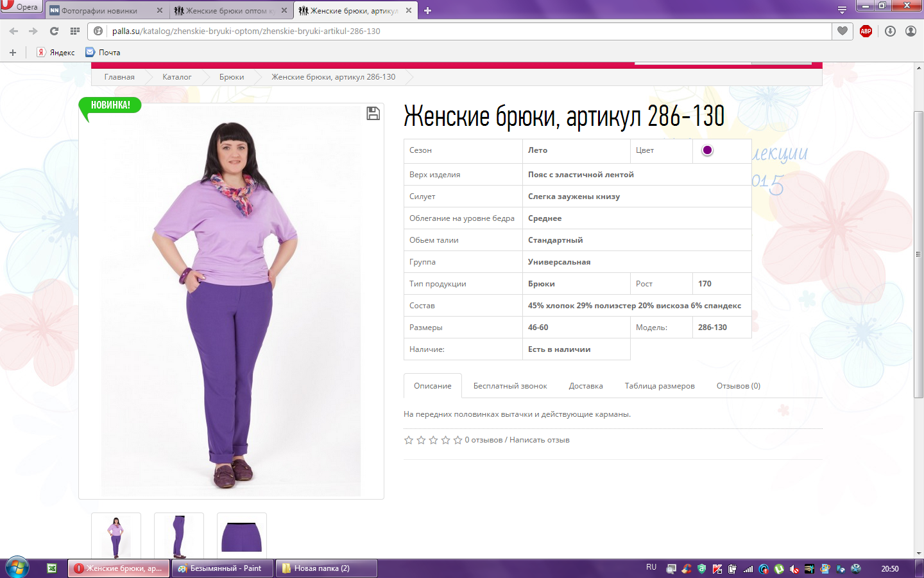Go to Каталог breadcrumb
924x578 pixels.
click(176, 77)
